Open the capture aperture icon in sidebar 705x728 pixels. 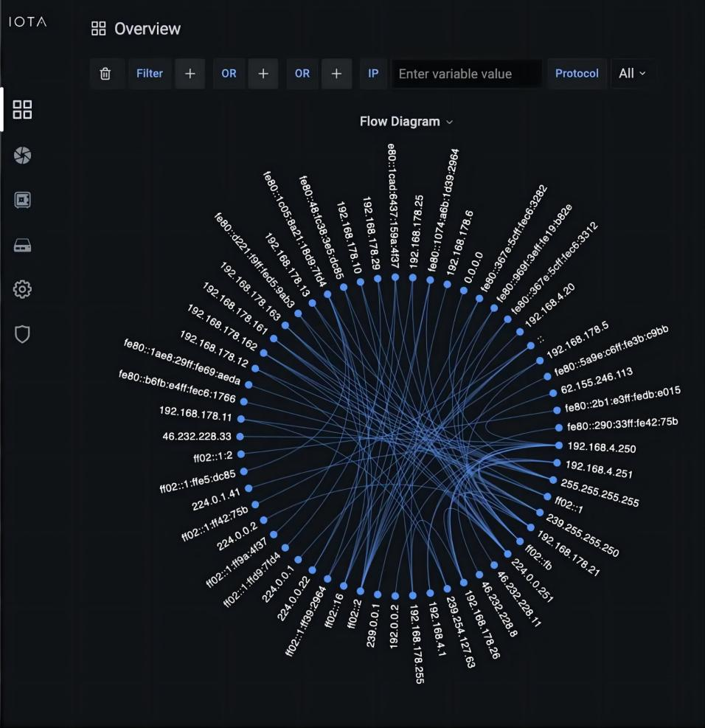coord(23,155)
